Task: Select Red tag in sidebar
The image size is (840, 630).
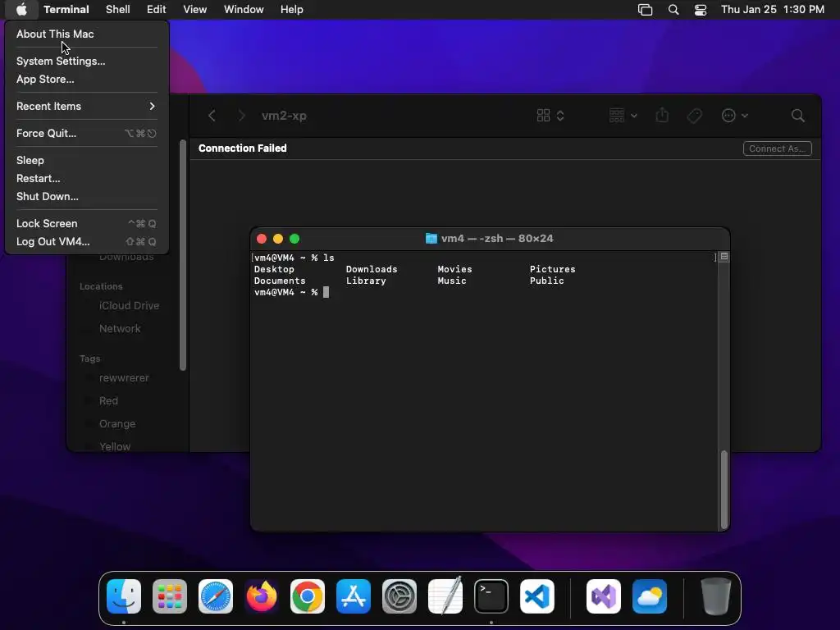Action: [x=109, y=400]
